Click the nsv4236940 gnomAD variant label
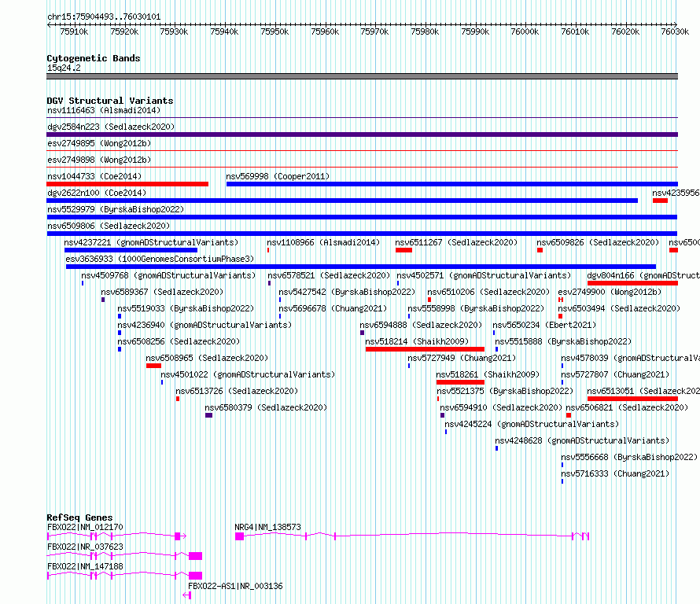 [204, 325]
